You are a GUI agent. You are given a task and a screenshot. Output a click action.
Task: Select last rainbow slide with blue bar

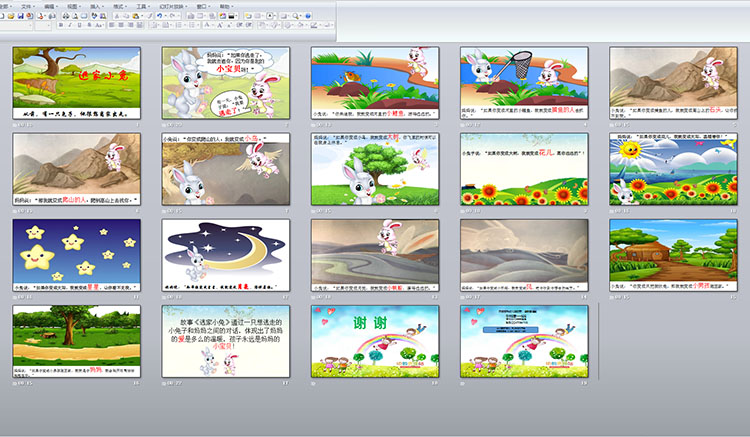click(524, 341)
